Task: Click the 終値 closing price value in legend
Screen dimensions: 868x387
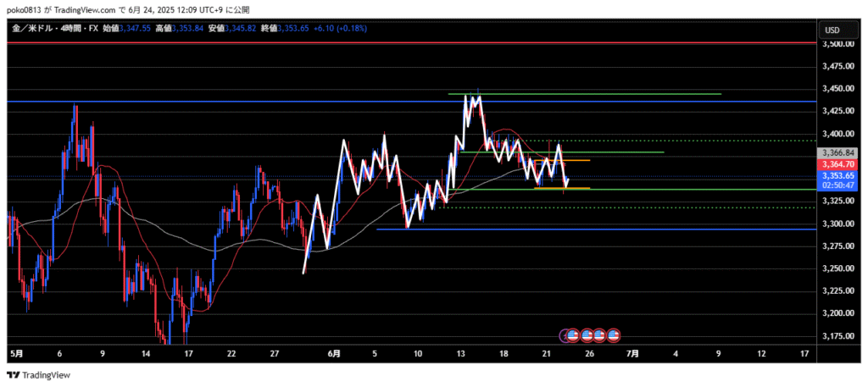Action: pyautogui.click(x=292, y=29)
